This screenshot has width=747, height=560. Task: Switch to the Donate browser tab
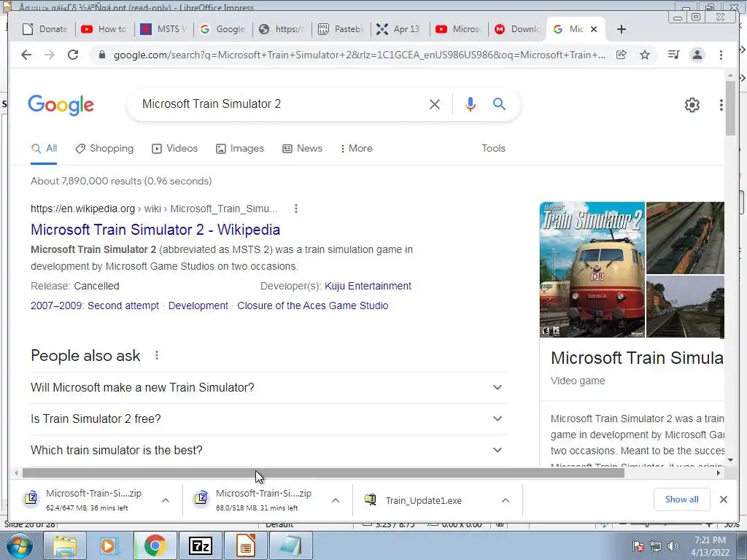[45, 29]
